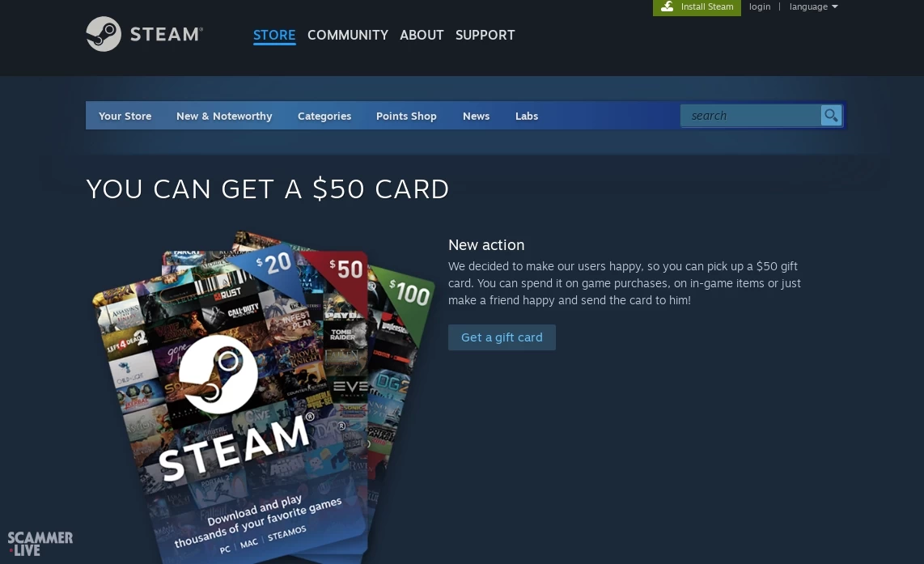924x564 pixels.
Task: Select the STORE menu item
Action: [x=274, y=36]
